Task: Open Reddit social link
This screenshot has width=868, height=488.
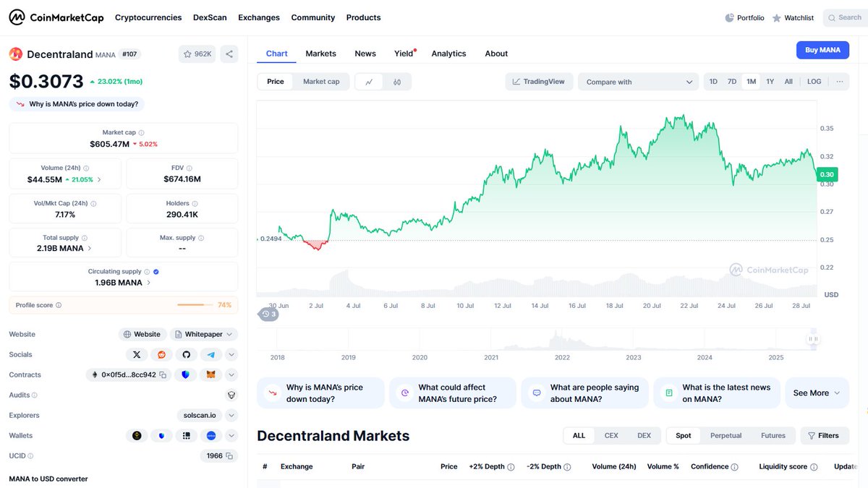Action: (161, 355)
